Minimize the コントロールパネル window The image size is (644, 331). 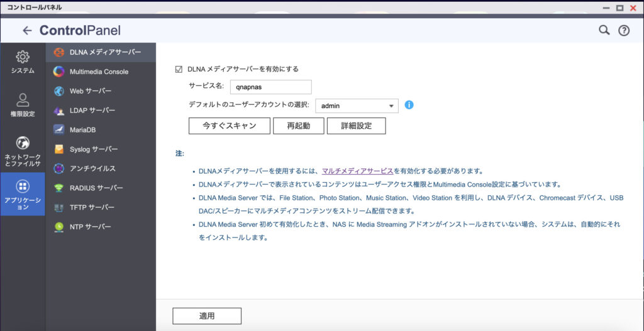click(x=606, y=8)
